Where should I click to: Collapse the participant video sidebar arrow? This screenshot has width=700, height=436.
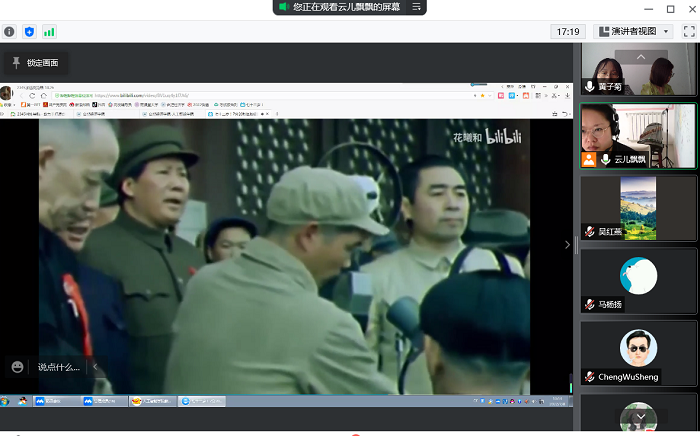click(567, 245)
